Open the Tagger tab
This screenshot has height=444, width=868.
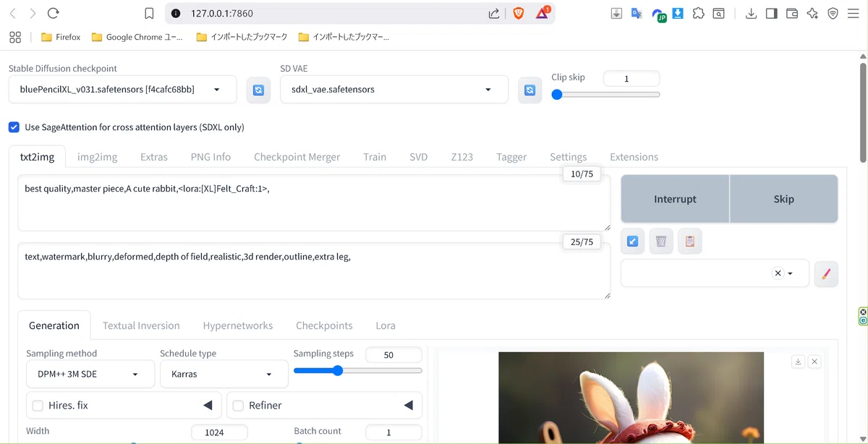[x=511, y=157]
